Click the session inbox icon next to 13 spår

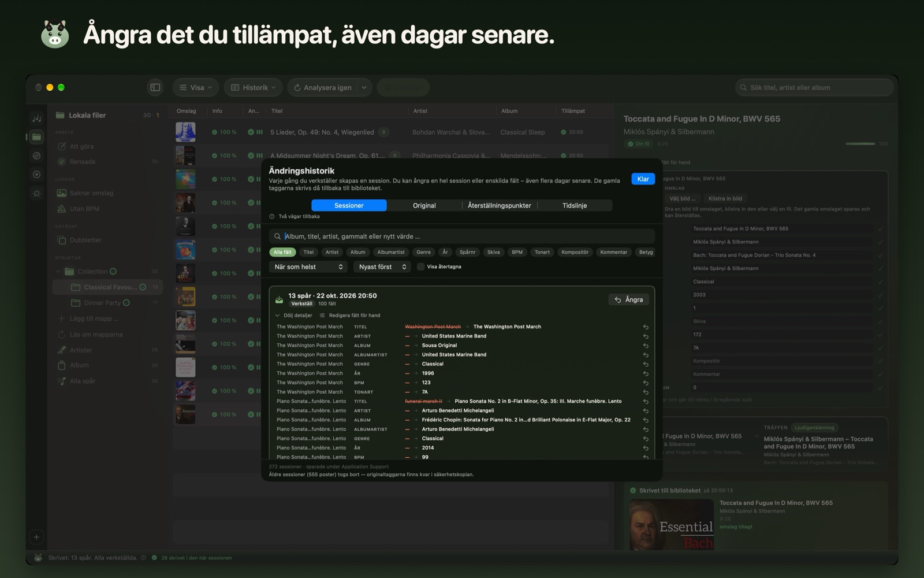pos(279,299)
